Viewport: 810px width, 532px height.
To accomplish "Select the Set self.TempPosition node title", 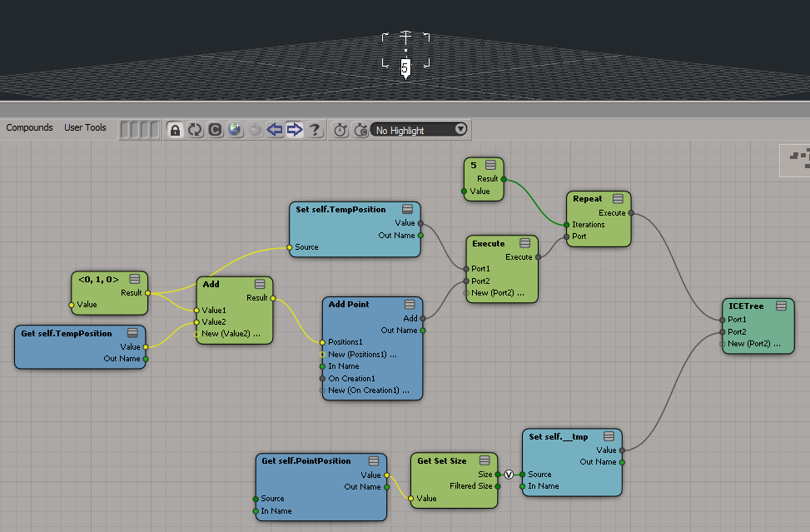I will pyautogui.click(x=340, y=210).
